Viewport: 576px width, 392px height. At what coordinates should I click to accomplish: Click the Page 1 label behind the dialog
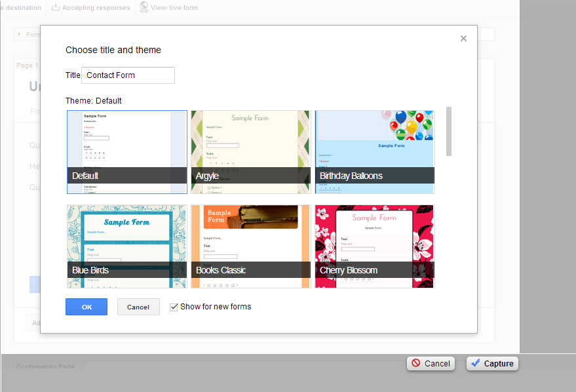27,66
